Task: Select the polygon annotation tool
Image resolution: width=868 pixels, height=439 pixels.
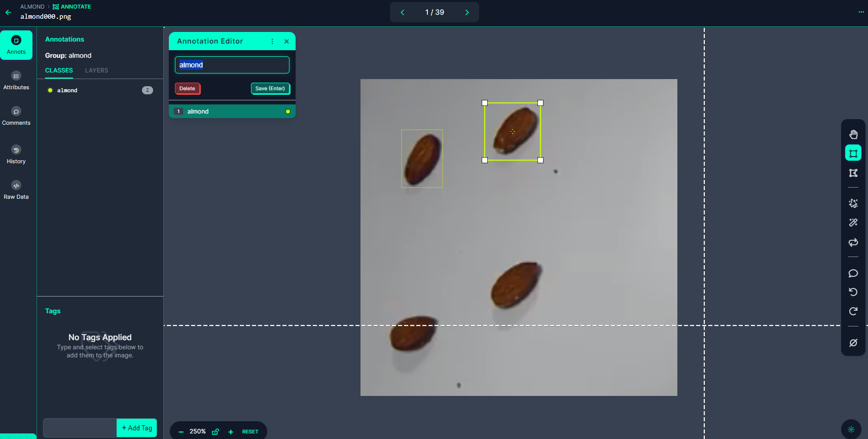Action: point(853,173)
